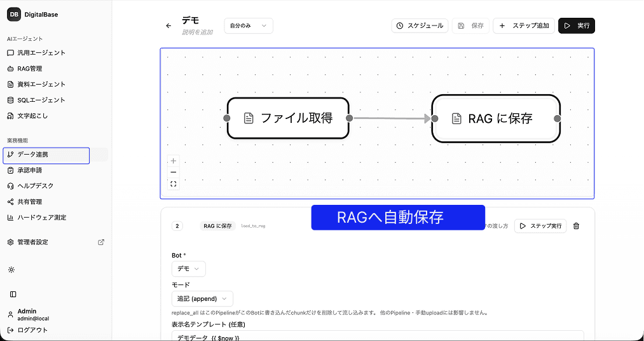Image resolution: width=644 pixels, height=341 pixels.
Task: Click the ステップ実行 button
Action: point(540,226)
